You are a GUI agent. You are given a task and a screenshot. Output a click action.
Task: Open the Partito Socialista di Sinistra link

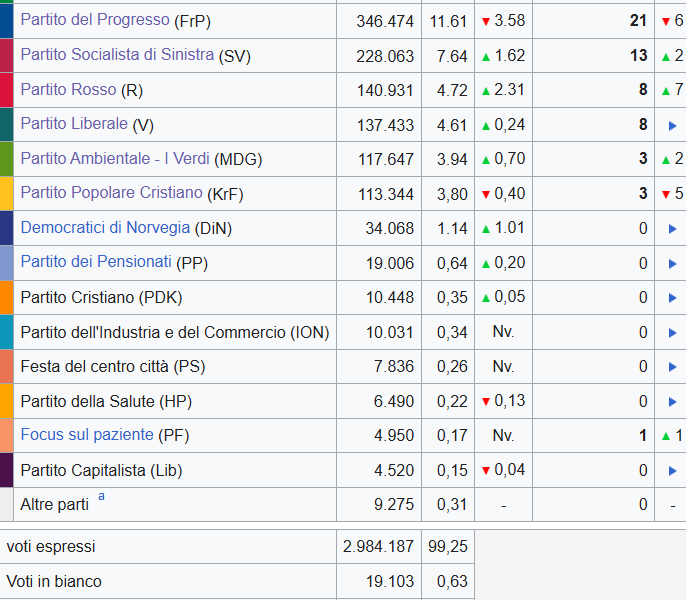(117, 55)
